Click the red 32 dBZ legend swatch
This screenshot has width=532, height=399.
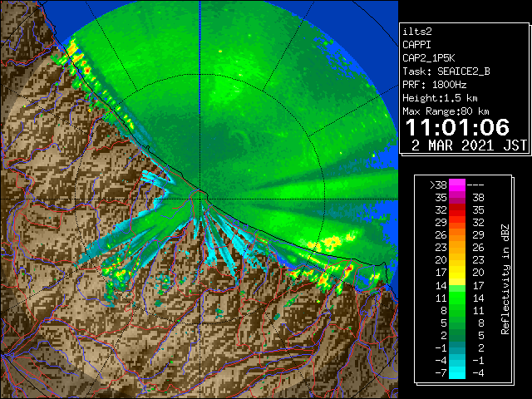point(457,210)
